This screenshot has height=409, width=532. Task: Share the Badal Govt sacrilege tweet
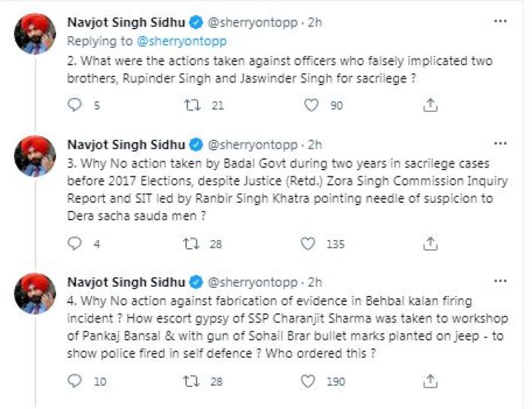click(x=430, y=244)
